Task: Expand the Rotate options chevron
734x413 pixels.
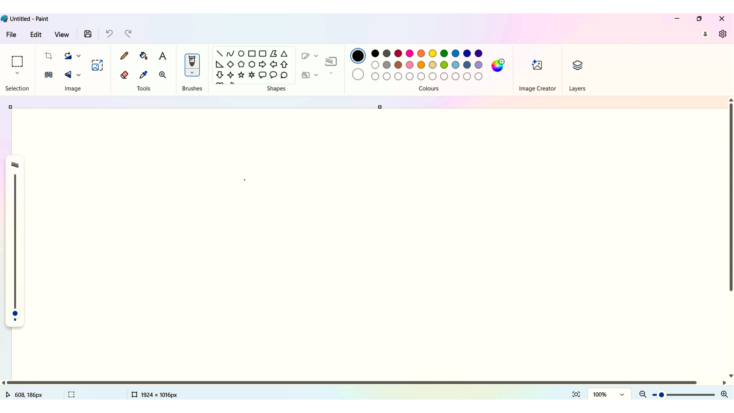Action: pos(79,56)
